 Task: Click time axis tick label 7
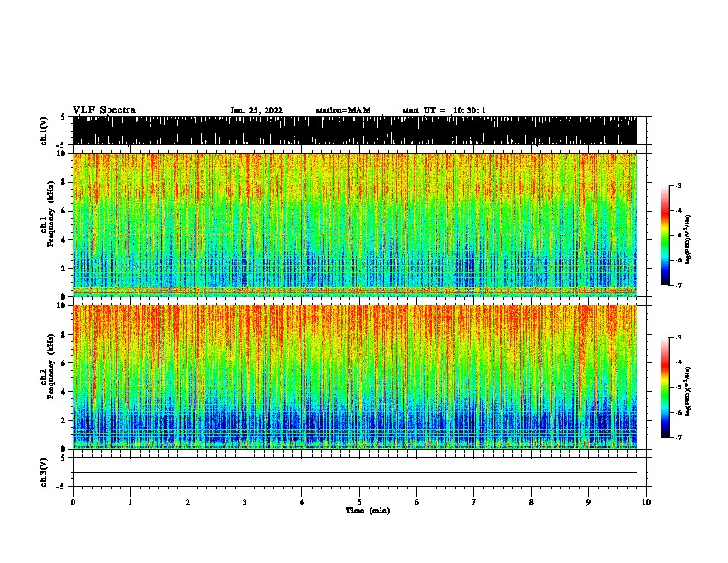(x=474, y=501)
